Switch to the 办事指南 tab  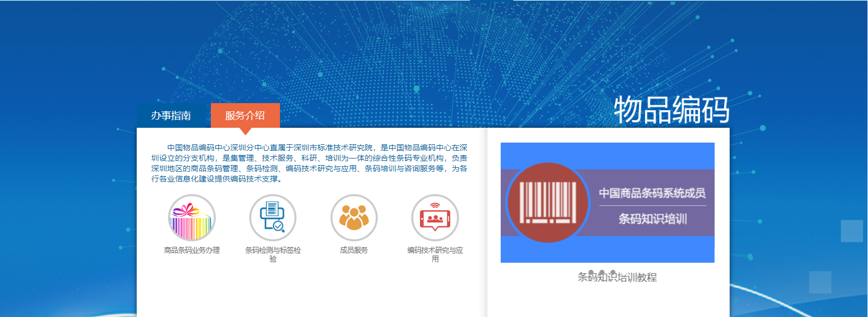click(171, 115)
